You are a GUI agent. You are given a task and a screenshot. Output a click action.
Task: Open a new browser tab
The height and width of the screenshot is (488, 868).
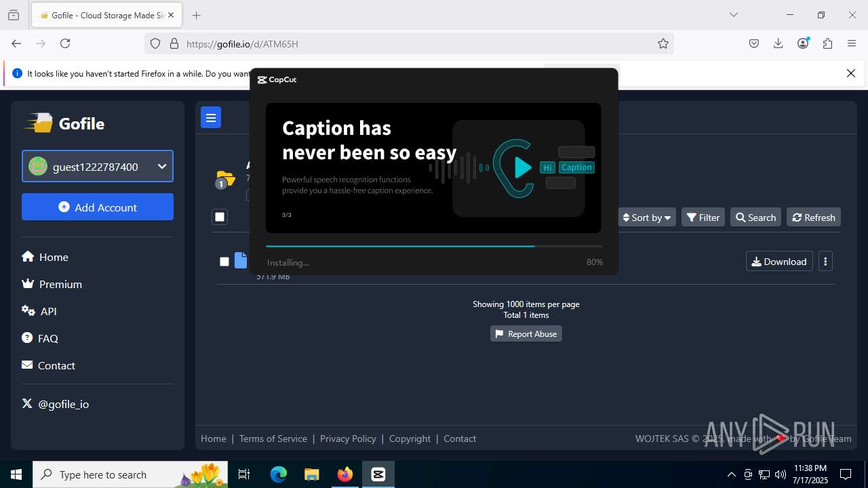(196, 15)
